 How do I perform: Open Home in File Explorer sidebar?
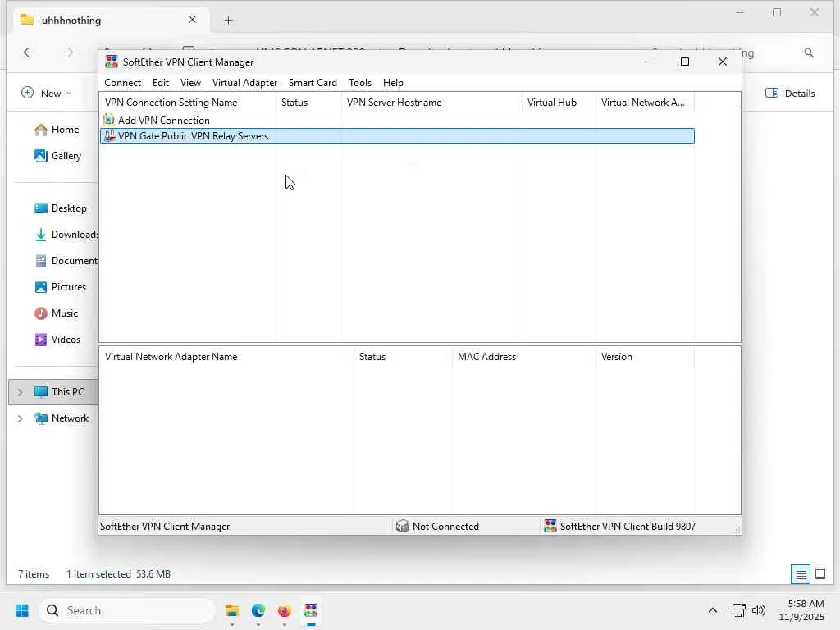pos(57,130)
